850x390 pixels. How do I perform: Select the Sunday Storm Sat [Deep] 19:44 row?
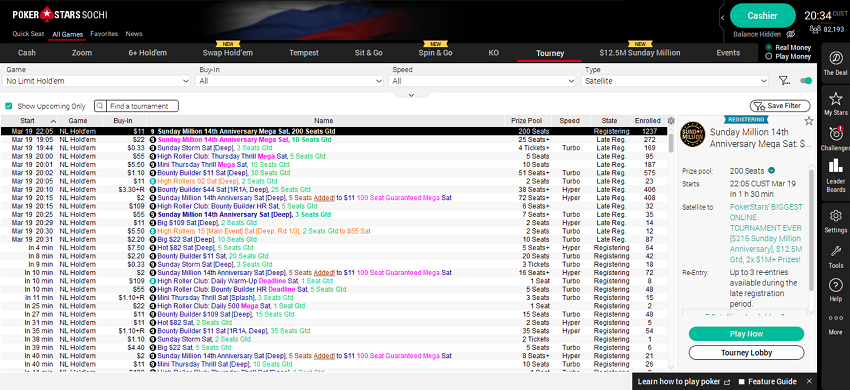tap(334, 148)
